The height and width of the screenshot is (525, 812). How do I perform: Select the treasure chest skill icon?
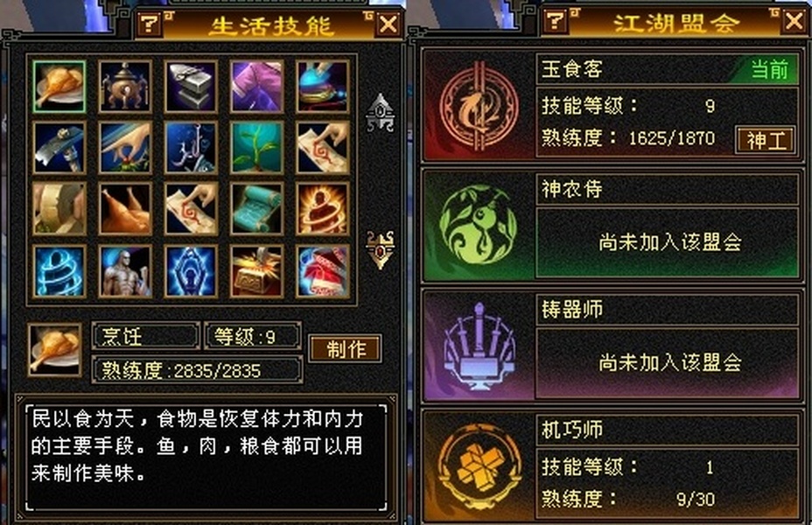coord(257,271)
